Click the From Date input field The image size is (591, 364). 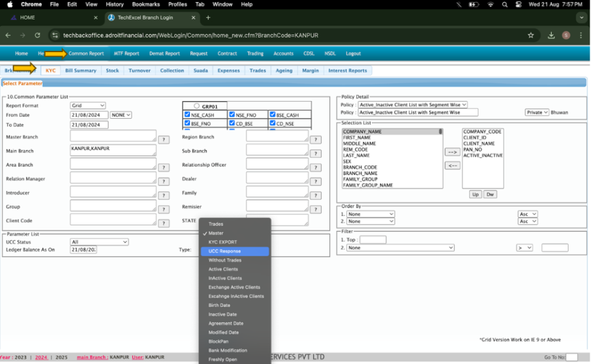[89, 115]
